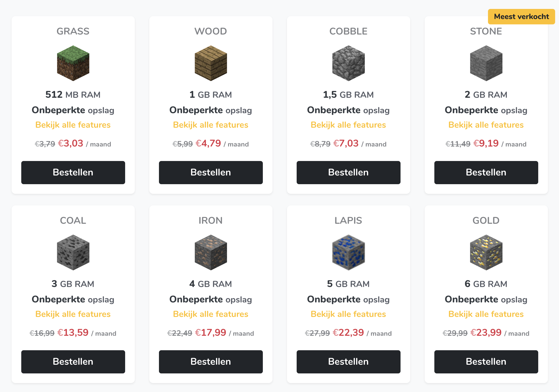View all features of the STONE plan
Viewport: 559px width, 392px height.
pyautogui.click(x=486, y=125)
